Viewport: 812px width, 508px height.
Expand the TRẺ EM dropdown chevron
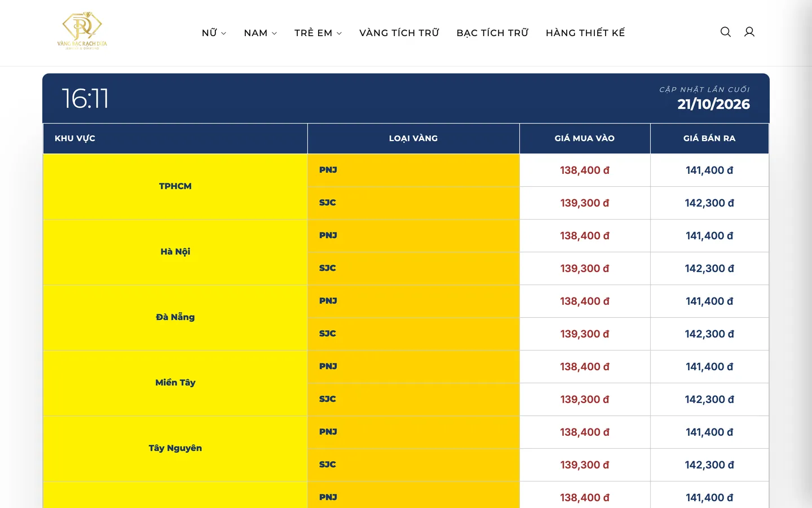[x=339, y=33]
